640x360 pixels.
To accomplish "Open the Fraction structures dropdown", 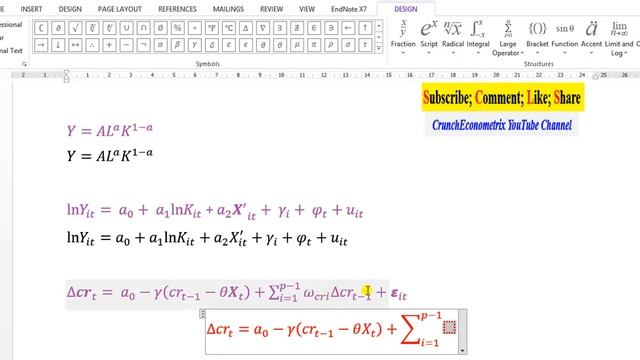I will point(403,37).
